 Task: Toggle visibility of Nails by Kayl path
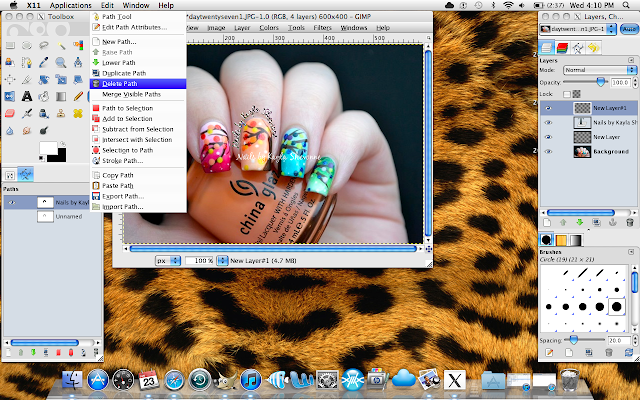12,202
